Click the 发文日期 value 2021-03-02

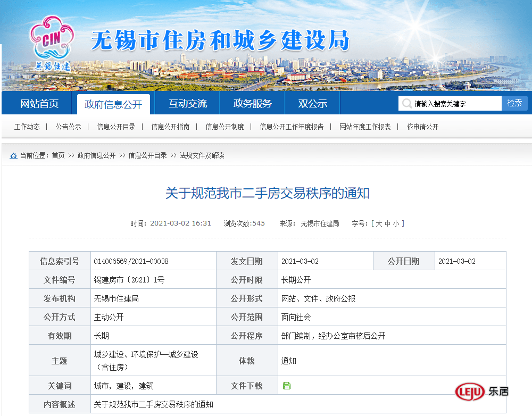pos(300,261)
